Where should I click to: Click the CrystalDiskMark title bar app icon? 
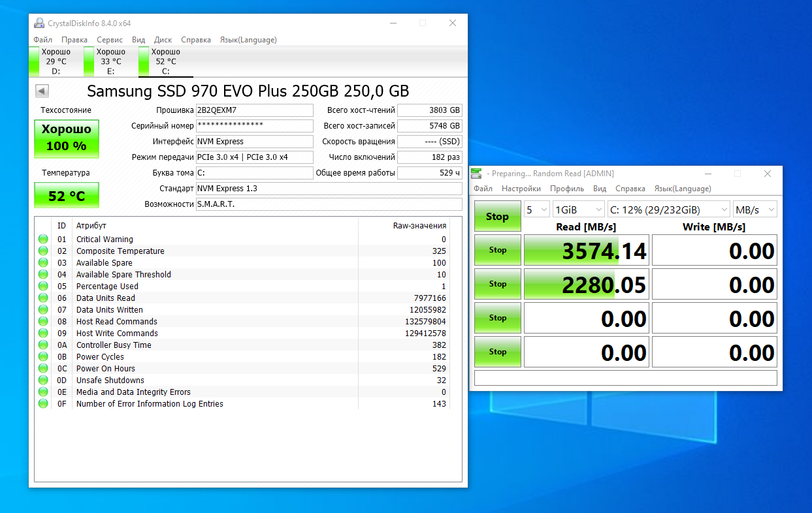[477, 174]
